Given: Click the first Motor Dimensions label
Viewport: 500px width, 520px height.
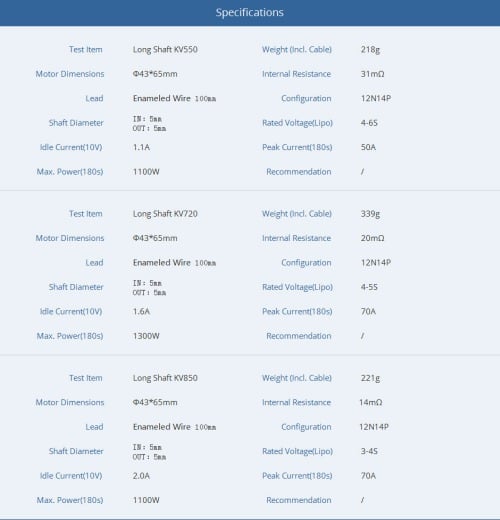Looking at the screenshot, I should click(x=70, y=74).
